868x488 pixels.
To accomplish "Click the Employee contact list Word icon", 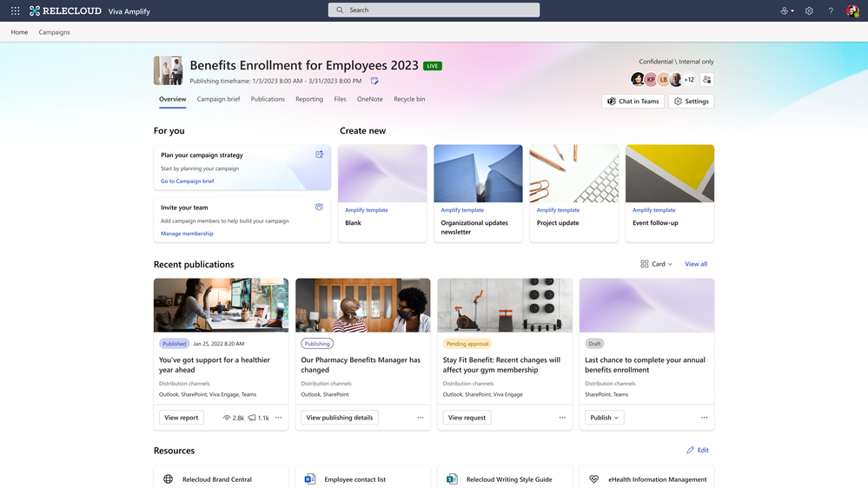I will [x=310, y=479].
